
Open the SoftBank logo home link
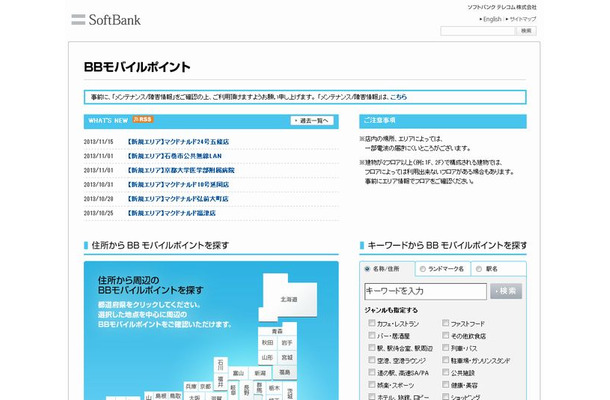(x=106, y=19)
